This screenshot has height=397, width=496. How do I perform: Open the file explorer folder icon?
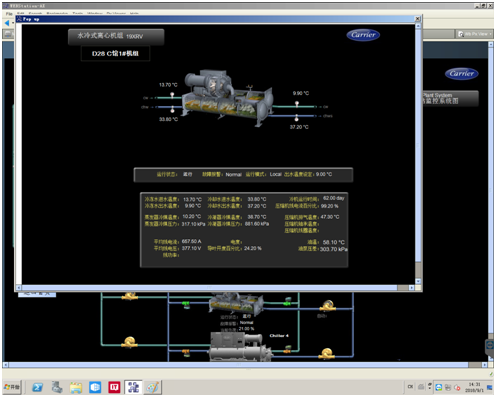pos(76,387)
